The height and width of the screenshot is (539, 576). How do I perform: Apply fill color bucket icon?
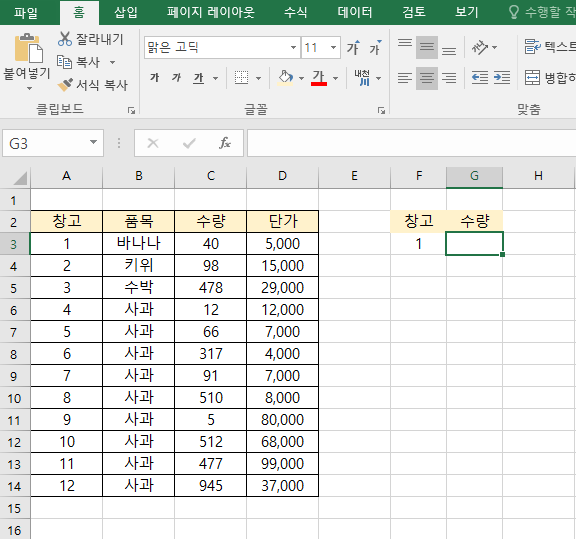pos(285,78)
